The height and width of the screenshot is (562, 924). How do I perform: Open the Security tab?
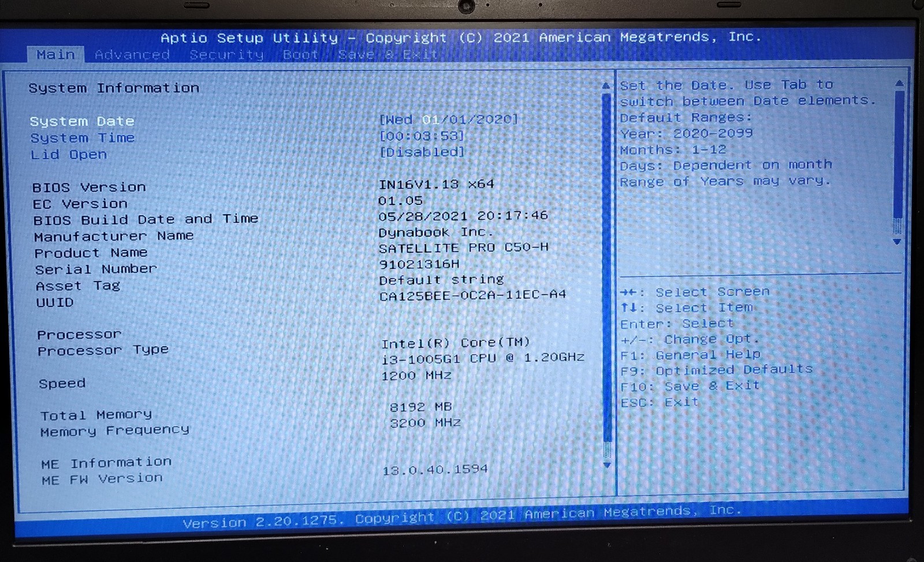click(x=226, y=55)
